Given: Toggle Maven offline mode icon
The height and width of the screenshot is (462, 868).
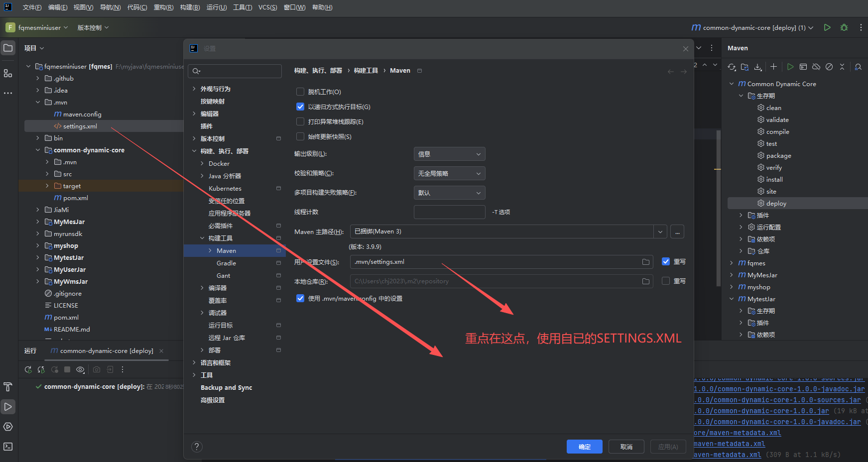Looking at the screenshot, I should coord(816,67).
